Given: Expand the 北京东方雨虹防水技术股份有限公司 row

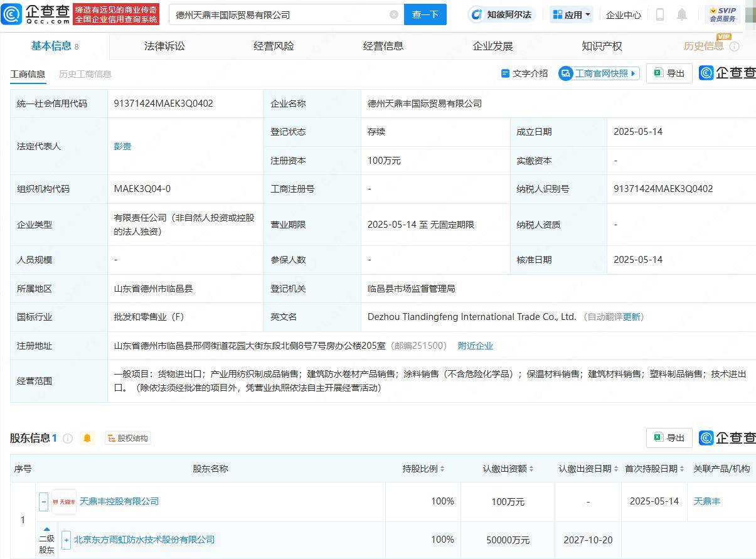Looking at the screenshot, I should point(66,540).
